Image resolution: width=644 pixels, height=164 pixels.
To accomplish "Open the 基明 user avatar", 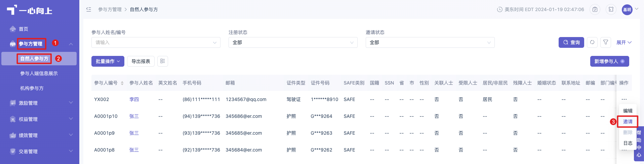I will click(627, 10).
